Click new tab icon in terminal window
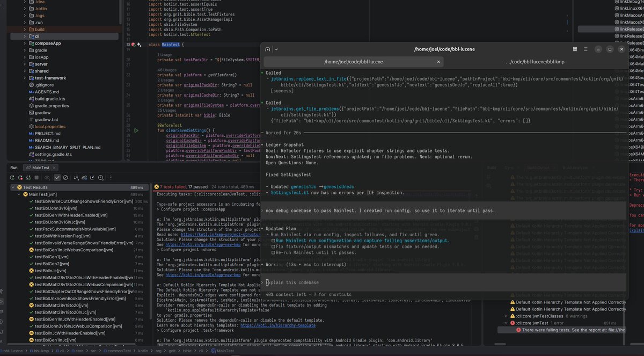644x356 pixels. (268, 49)
